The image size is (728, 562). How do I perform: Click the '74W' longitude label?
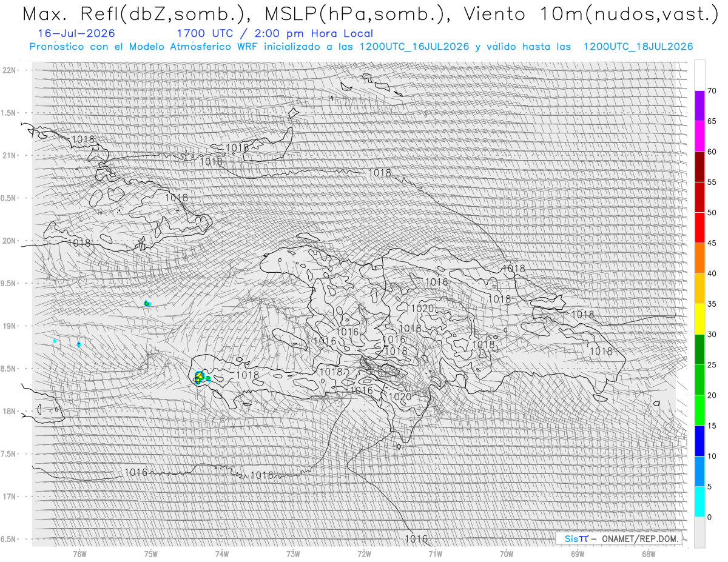(222, 554)
